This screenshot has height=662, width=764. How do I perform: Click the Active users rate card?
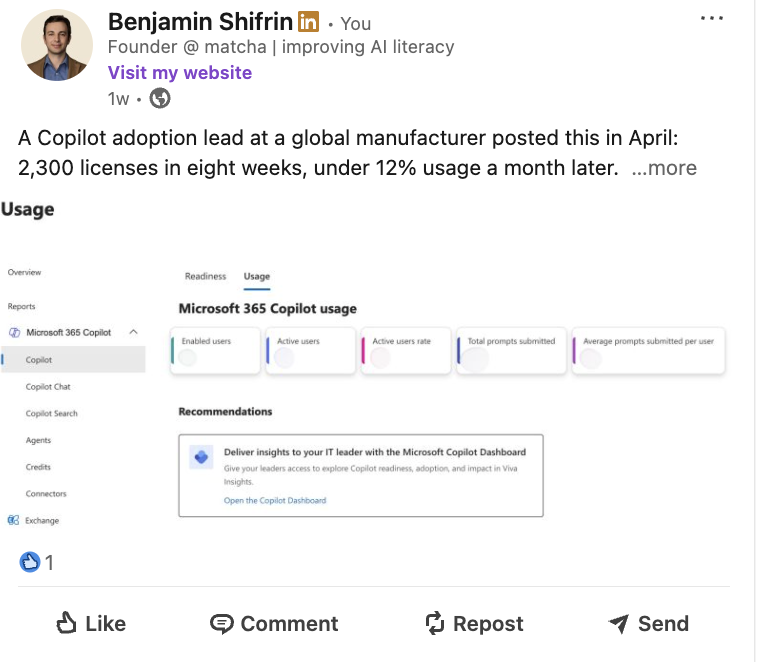[x=406, y=351]
